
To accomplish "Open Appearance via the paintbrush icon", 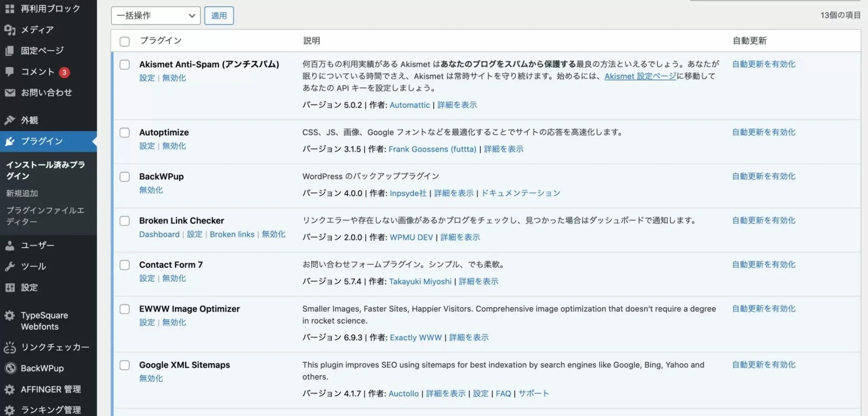I will coord(9,120).
